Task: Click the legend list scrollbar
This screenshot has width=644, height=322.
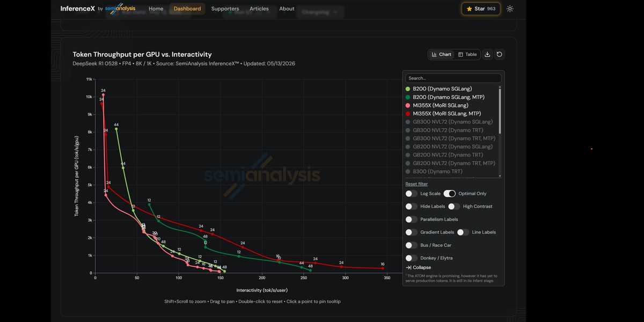Action: [500, 110]
